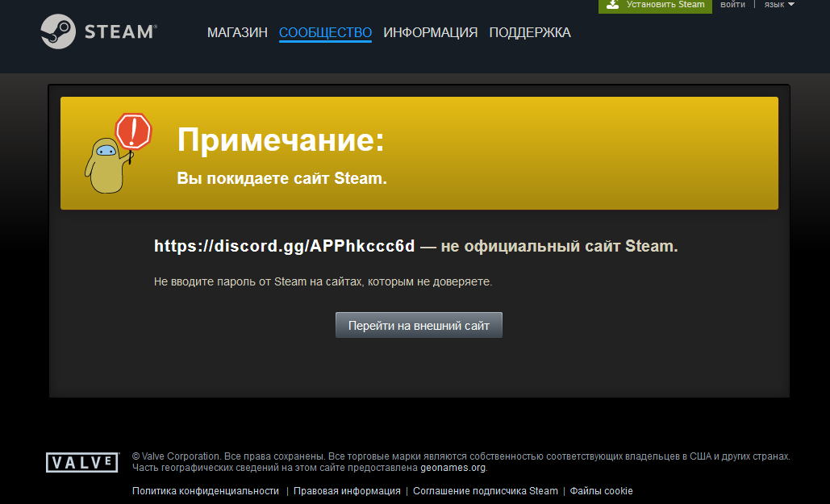Open Политика конфиденциальности link
Screen dimensions: 830x504
click(206, 491)
